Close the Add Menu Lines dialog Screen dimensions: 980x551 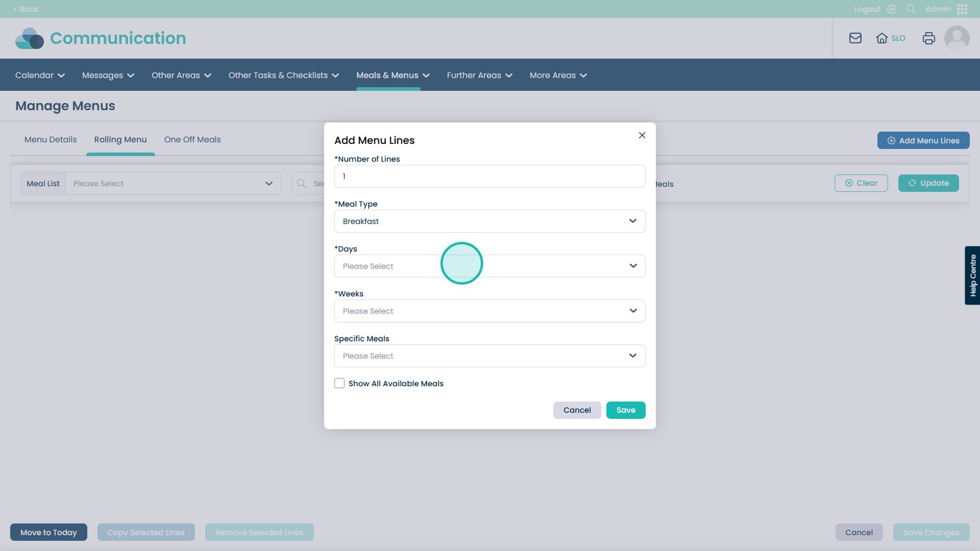pos(642,135)
